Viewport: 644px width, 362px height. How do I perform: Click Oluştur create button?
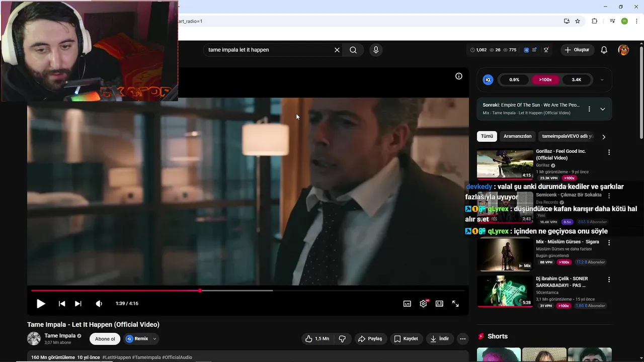click(577, 50)
